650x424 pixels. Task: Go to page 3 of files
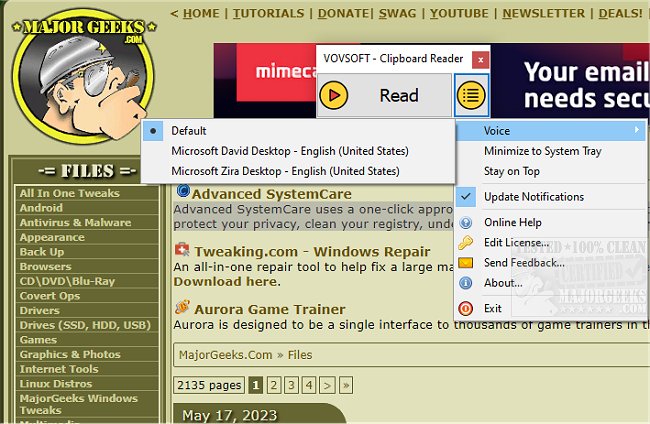tap(291, 385)
